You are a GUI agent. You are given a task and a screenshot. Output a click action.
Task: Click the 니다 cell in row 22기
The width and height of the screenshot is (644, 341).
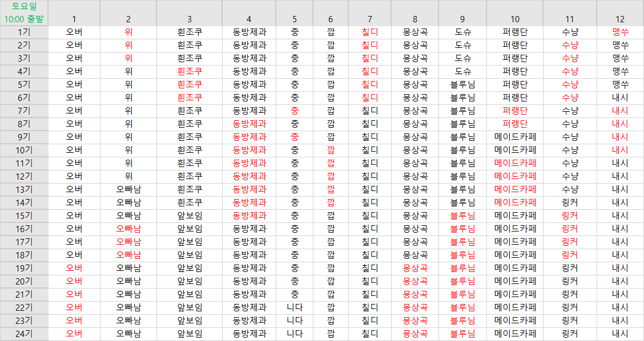click(295, 307)
